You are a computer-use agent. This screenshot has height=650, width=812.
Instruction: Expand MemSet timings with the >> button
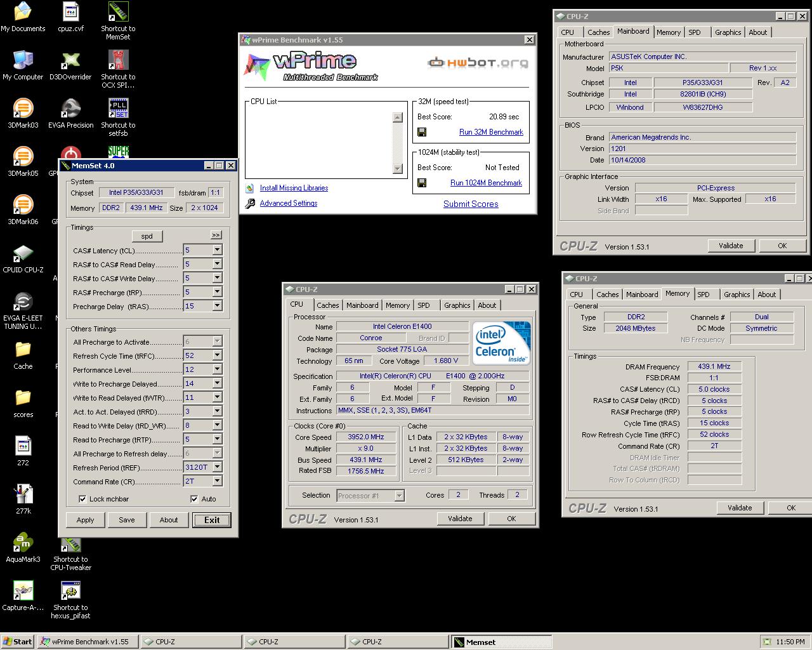(x=216, y=235)
